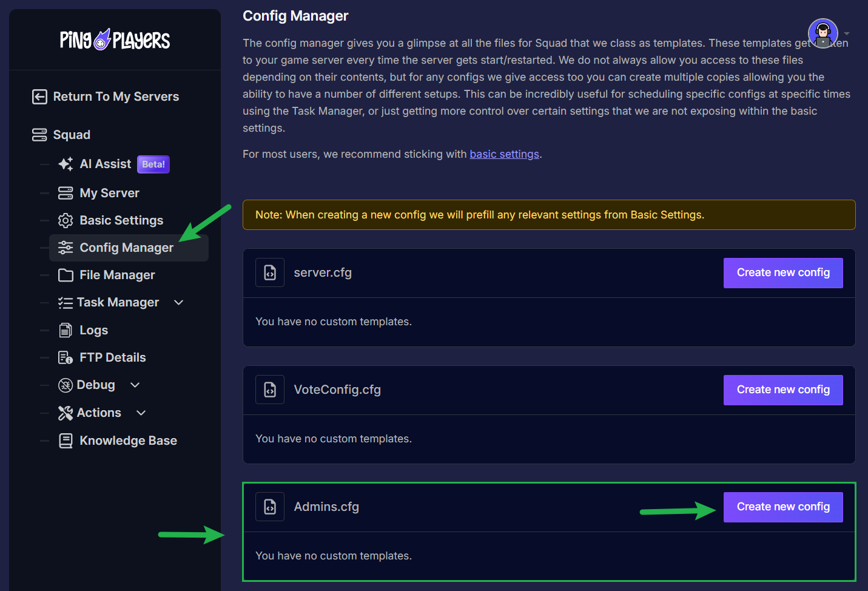Image resolution: width=868 pixels, height=591 pixels.
Task: Click the My Server rack icon
Action: (x=66, y=193)
